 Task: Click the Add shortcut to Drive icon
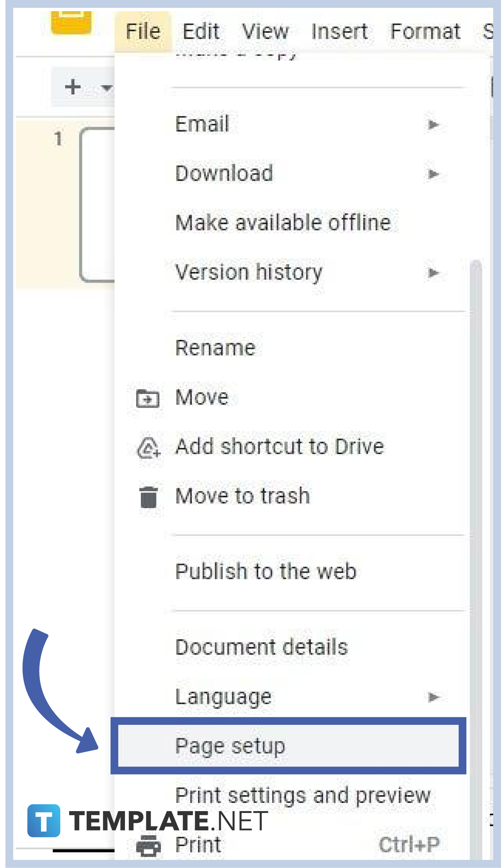click(148, 447)
